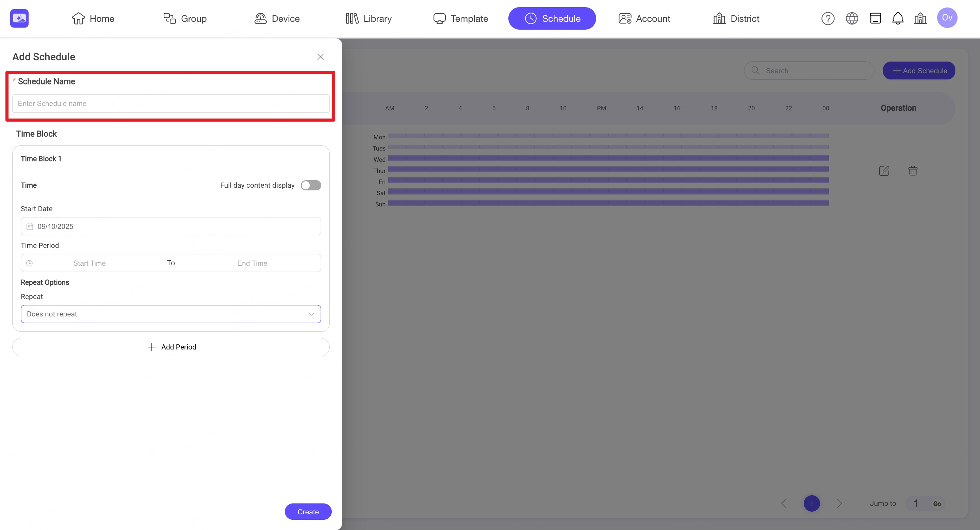Open the archive box icon in header
The image size is (980, 530).
(x=875, y=18)
